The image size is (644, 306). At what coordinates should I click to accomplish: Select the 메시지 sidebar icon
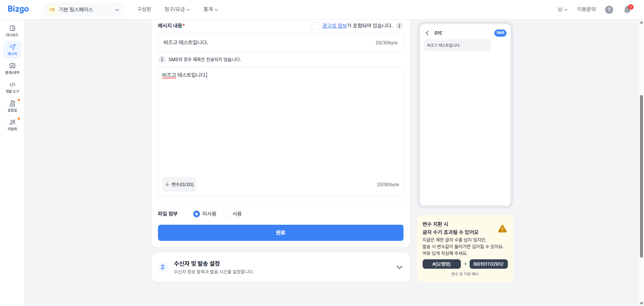[x=12, y=50]
